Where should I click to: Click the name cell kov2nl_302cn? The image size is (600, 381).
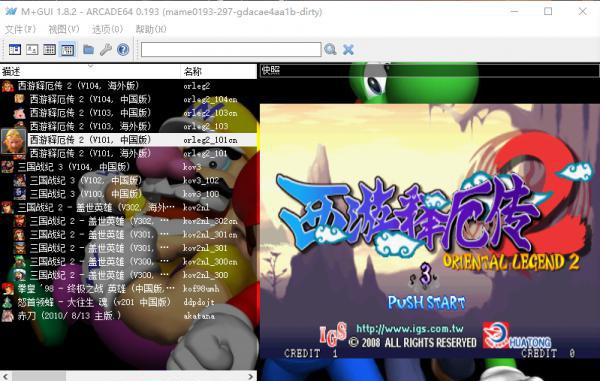210,221
